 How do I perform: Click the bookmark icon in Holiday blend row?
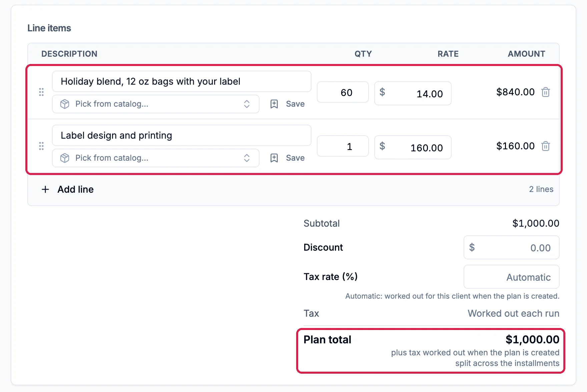pos(274,104)
